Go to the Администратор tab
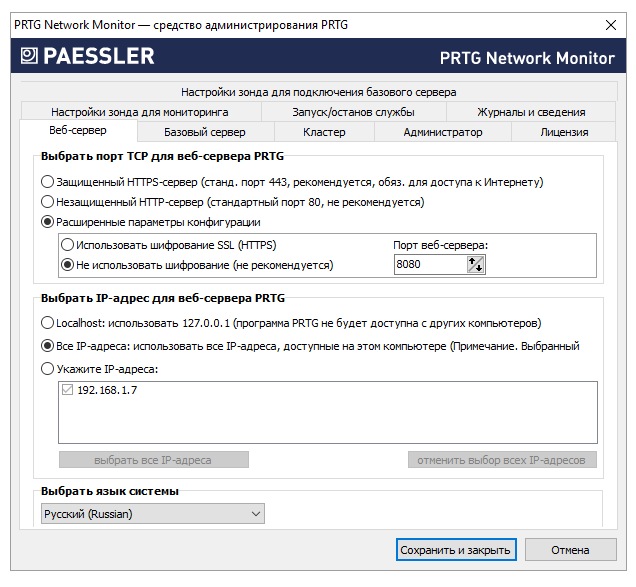The height and width of the screenshot is (587, 636). click(442, 132)
